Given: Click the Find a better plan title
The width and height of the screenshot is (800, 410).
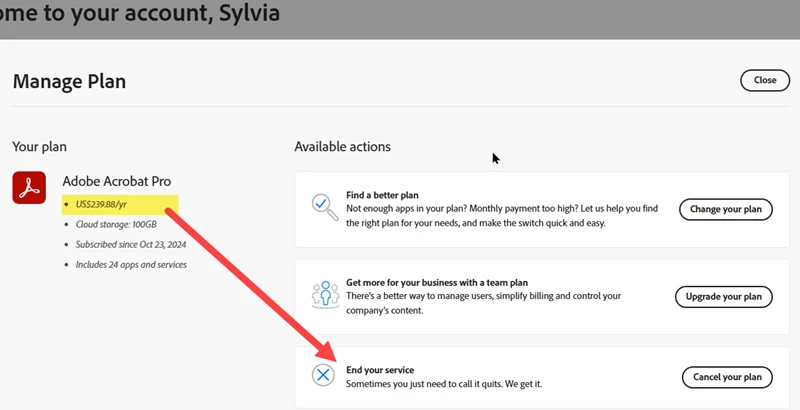Looking at the screenshot, I should tap(382, 195).
